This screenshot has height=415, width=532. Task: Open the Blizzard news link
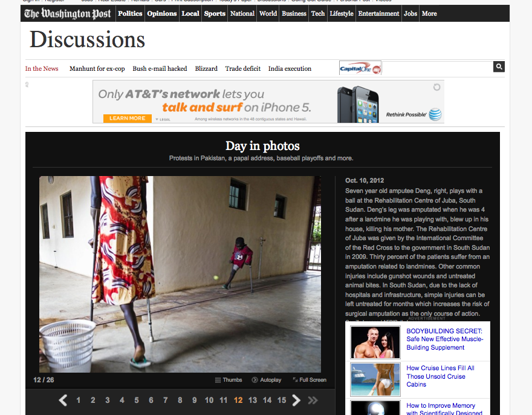click(x=206, y=68)
